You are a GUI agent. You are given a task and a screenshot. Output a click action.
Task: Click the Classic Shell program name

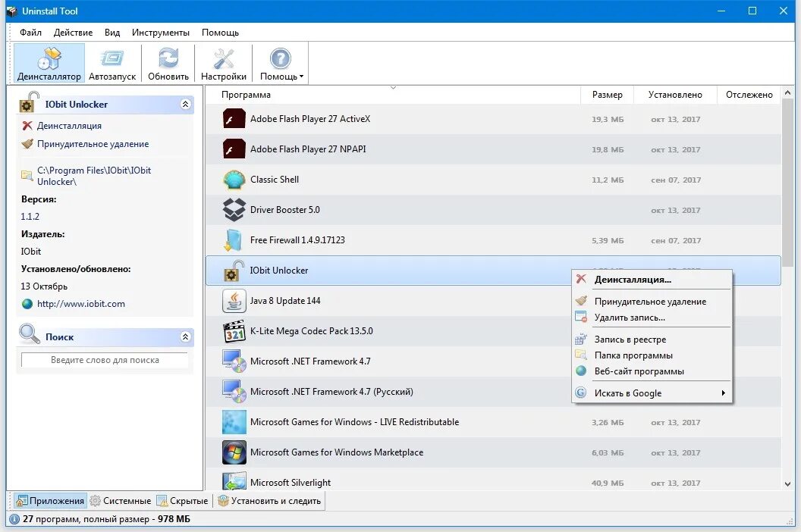pos(275,180)
